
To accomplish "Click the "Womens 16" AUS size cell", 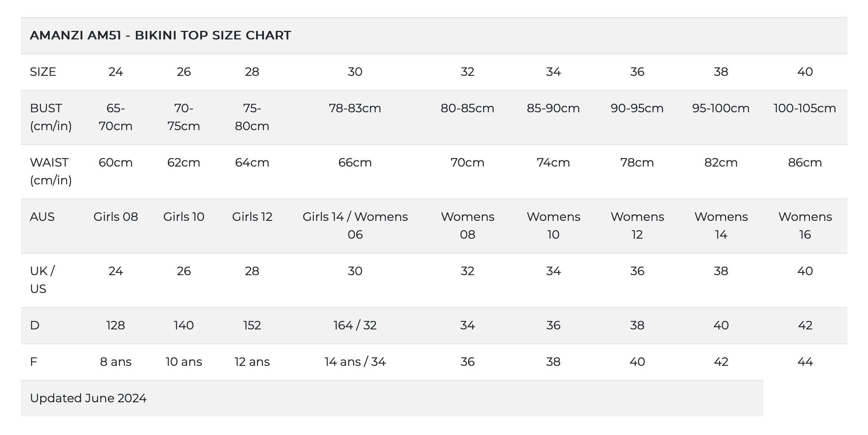I will pyautogui.click(x=805, y=226).
